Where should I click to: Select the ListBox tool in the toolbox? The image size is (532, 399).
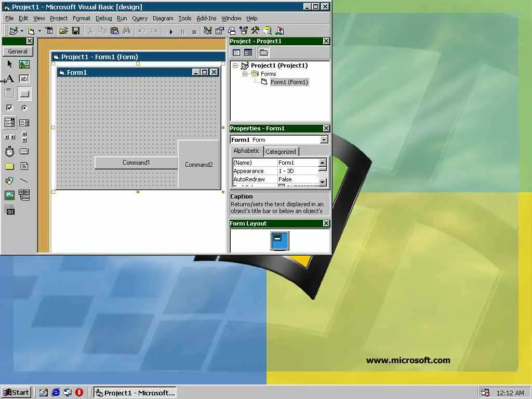click(x=24, y=123)
